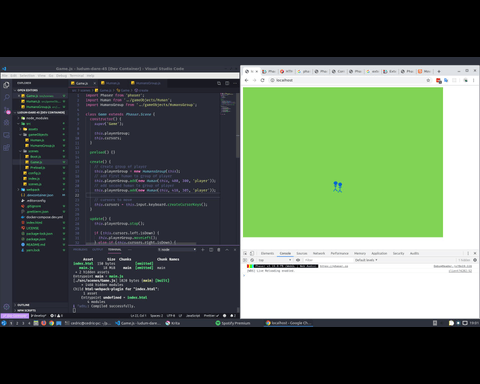
Task: Show the DevTools console sidebar
Action: [x=245, y=260]
